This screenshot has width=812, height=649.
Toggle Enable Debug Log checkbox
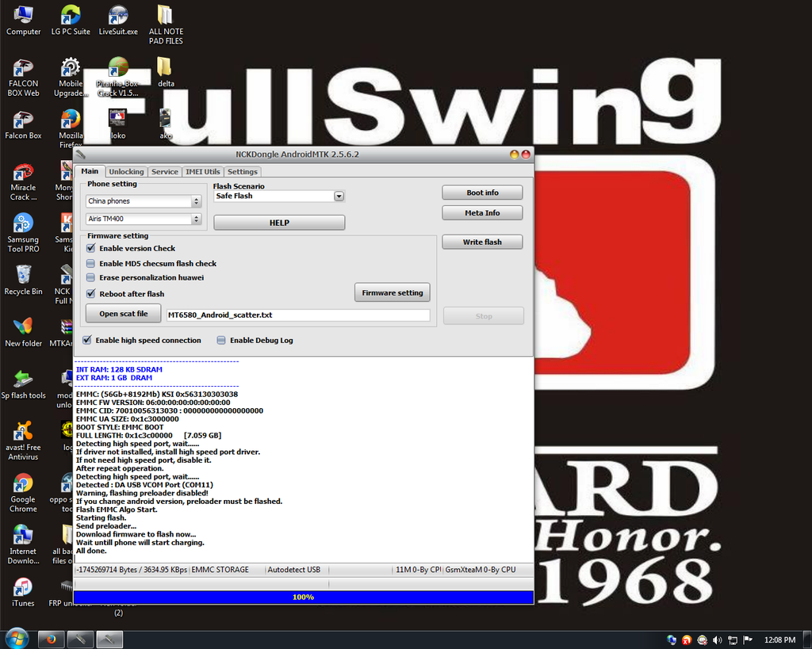221,340
